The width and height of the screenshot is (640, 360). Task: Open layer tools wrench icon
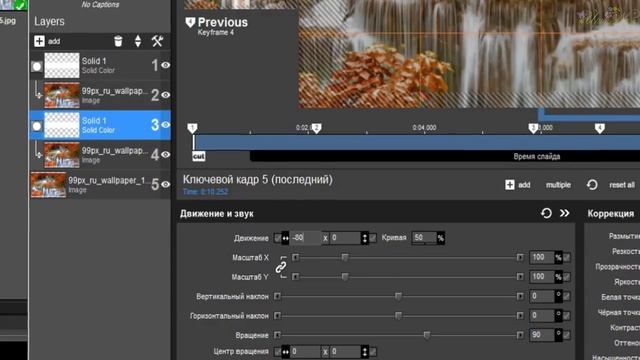click(158, 41)
